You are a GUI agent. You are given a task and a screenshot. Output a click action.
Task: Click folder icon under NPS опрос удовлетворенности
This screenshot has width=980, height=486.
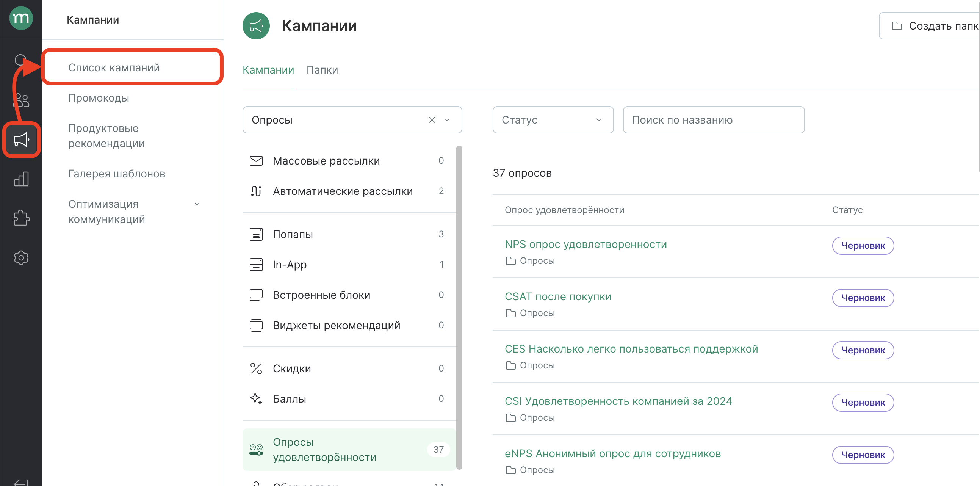510,261
